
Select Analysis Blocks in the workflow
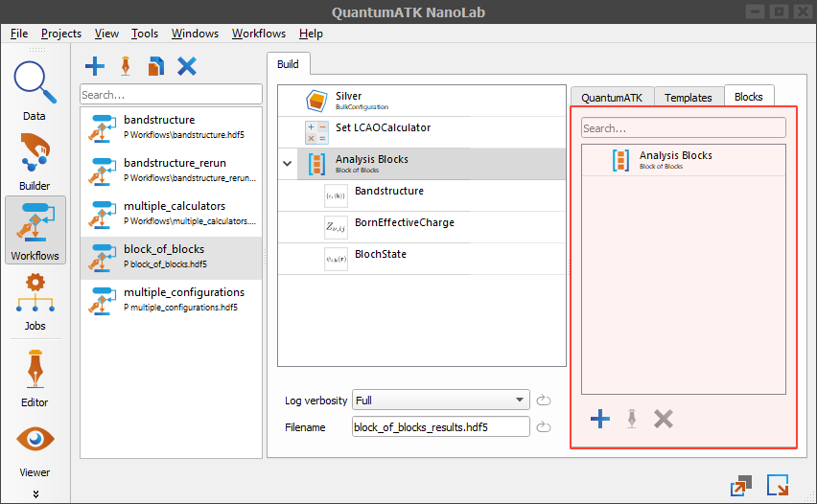[x=432, y=164]
